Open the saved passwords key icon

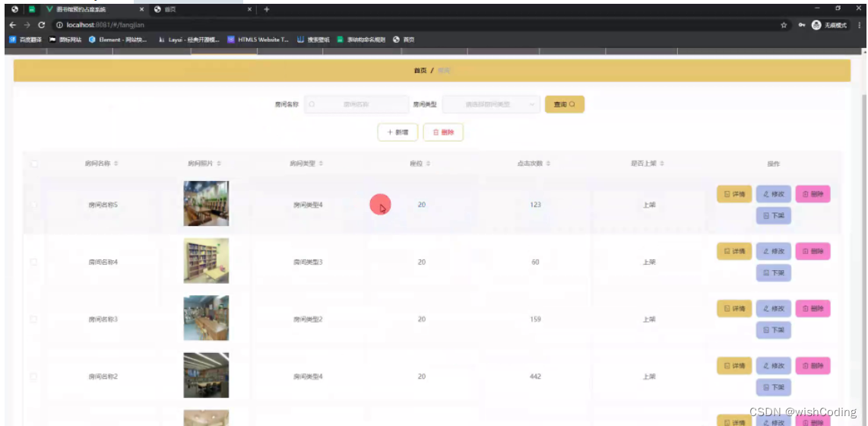tap(802, 25)
